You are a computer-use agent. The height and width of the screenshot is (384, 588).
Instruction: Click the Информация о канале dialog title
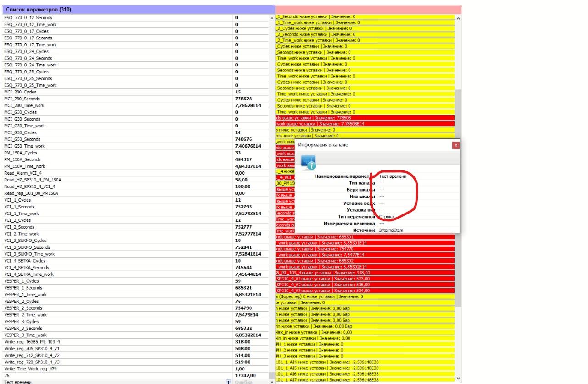point(323,145)
